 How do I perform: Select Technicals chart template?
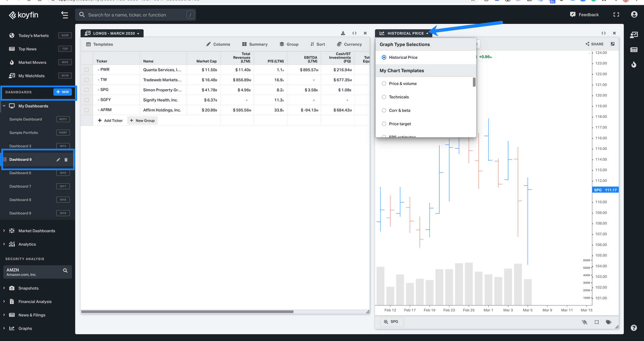tap(384, 97)
